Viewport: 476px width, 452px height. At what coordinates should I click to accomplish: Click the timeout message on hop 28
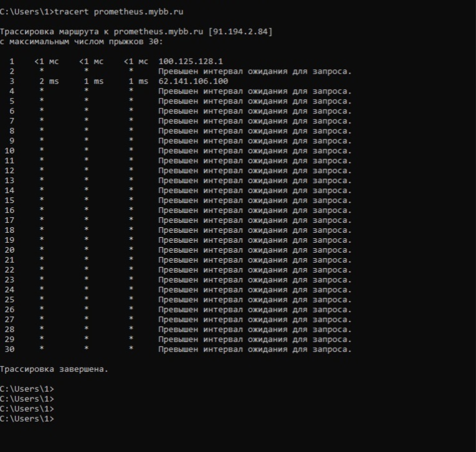coord(255,330)
